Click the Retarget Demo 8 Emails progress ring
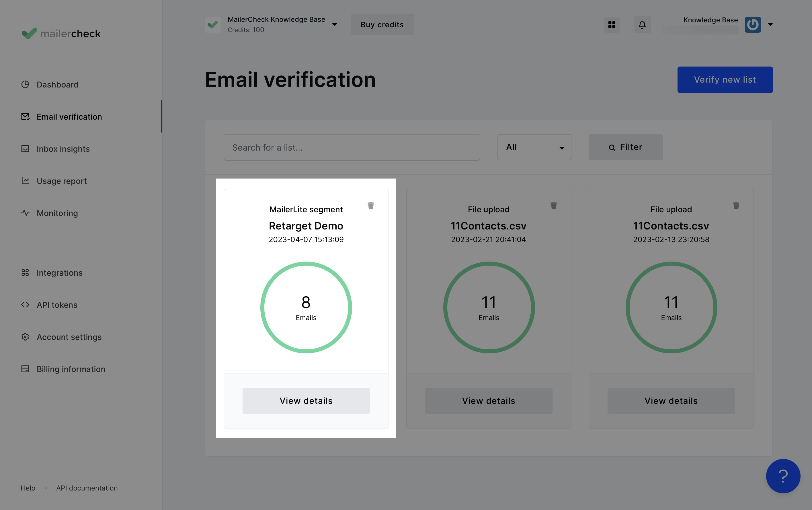 (x=306, y=307)
